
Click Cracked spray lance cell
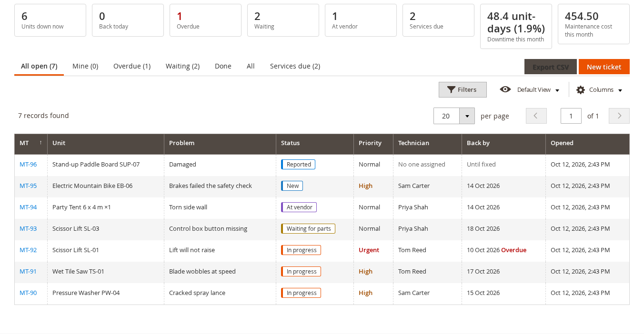click(220, 293)
